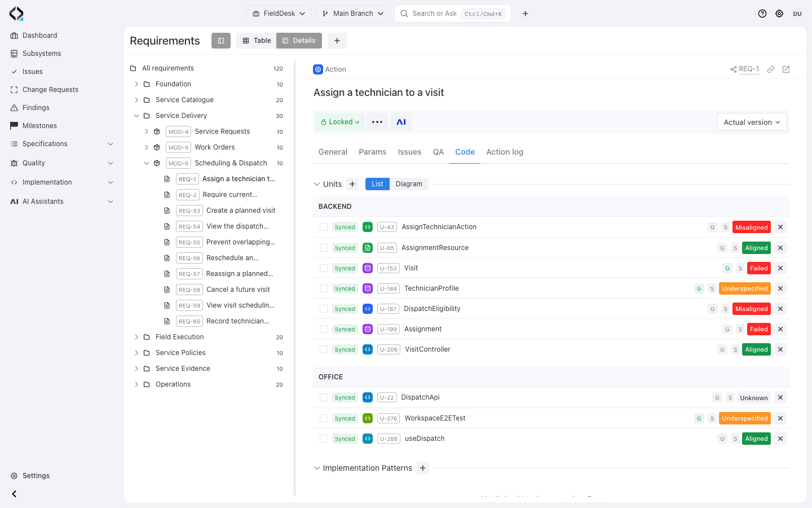
Task: Remove the Visit unit with X
Action: pos(780,268)
